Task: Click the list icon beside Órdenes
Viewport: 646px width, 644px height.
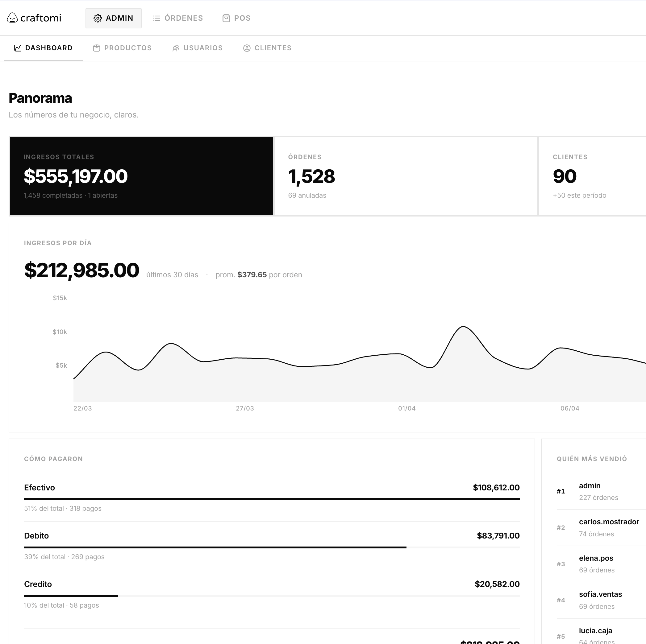Action: [156, 18]
